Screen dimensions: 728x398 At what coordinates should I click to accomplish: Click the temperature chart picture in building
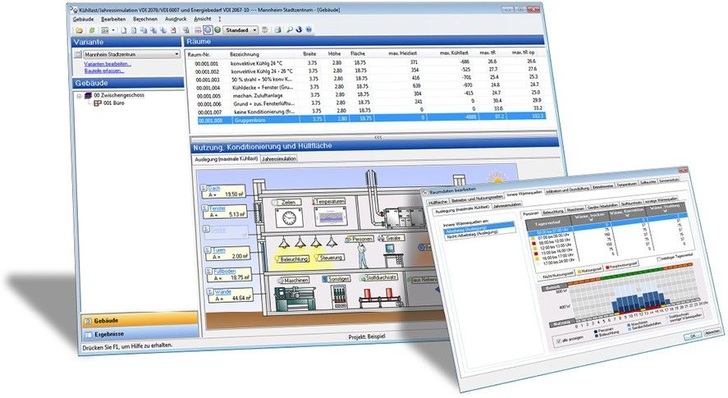[x=330, y=216]
